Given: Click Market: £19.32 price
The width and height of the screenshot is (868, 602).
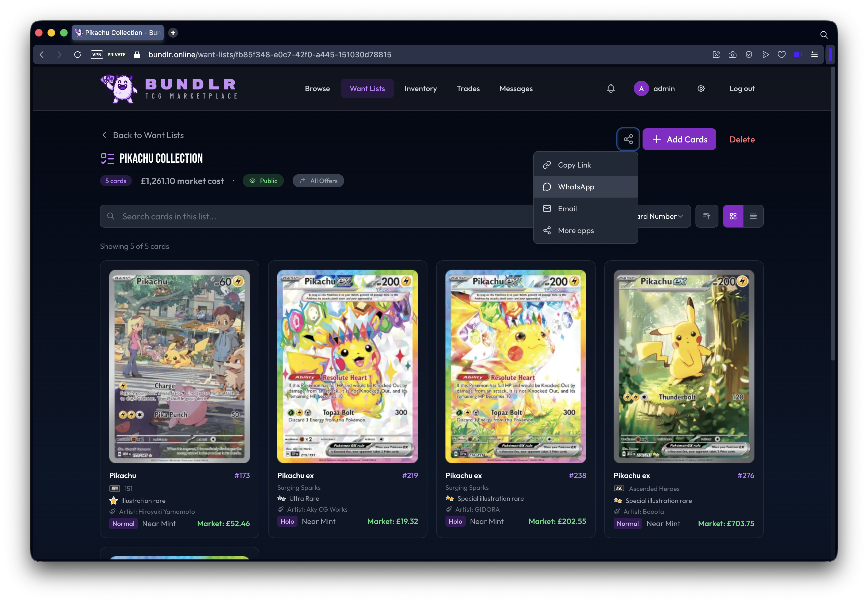Looking at the screenshot, I should click(393, 521).
